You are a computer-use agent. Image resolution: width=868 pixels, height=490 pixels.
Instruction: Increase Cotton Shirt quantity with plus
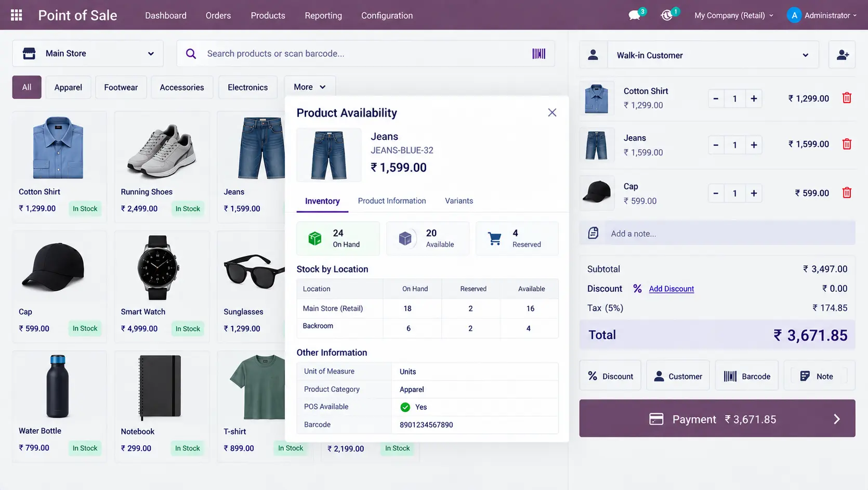pyautogui.click(x=754, y=98)
